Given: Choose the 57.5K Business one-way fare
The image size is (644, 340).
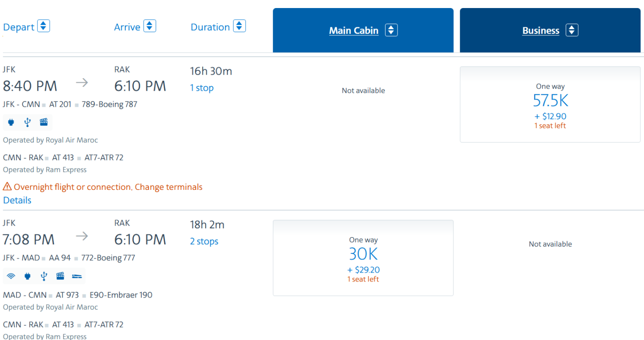Looking at the screenshot, I should point(550,105).
